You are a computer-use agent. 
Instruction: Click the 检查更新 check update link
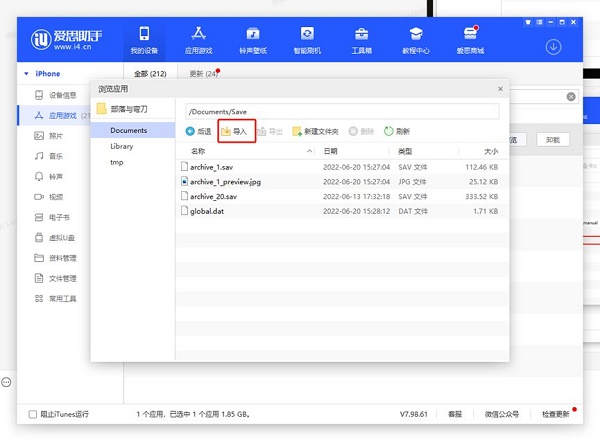pos(556,414)
